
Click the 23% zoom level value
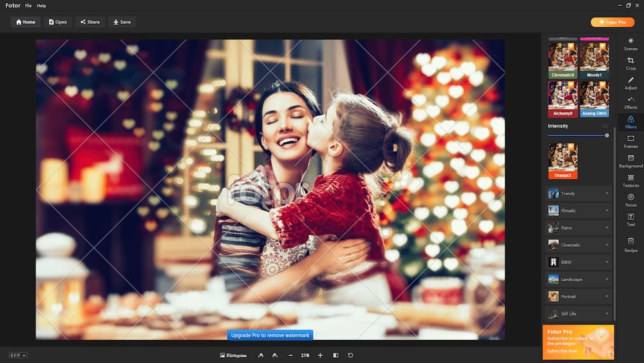click(x=305, y=355)
